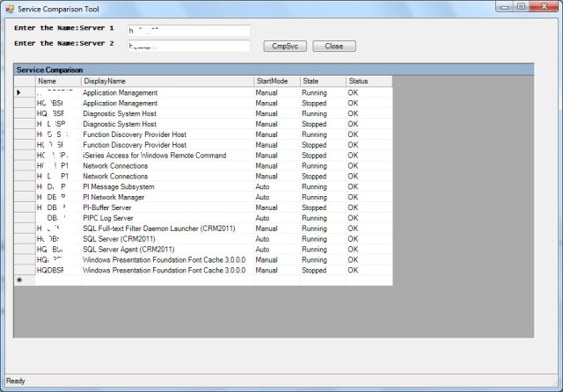Click the Ready status bar text

tap(16, 381)
